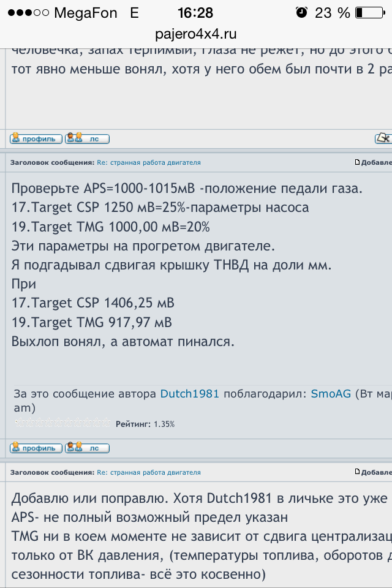Screen dimensions: 392x588
Task: Select line '19.Target TMG 1000,00 мВ=20%'
Action: pos(111,227)
